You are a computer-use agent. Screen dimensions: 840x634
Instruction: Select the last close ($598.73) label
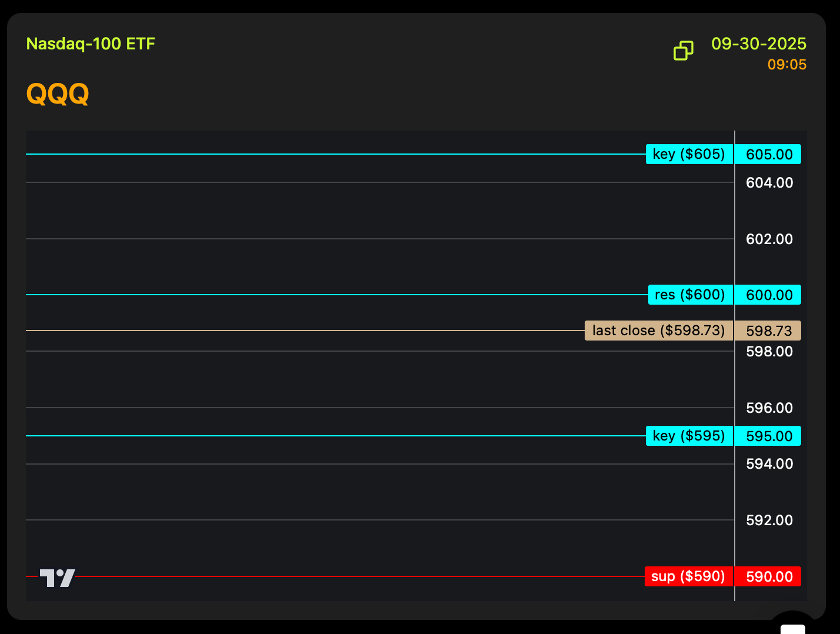click(x=658, y=331)
